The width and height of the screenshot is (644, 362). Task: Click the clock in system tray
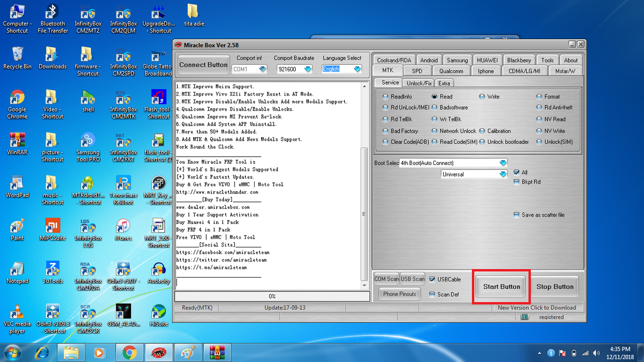[x=619, y=352]
